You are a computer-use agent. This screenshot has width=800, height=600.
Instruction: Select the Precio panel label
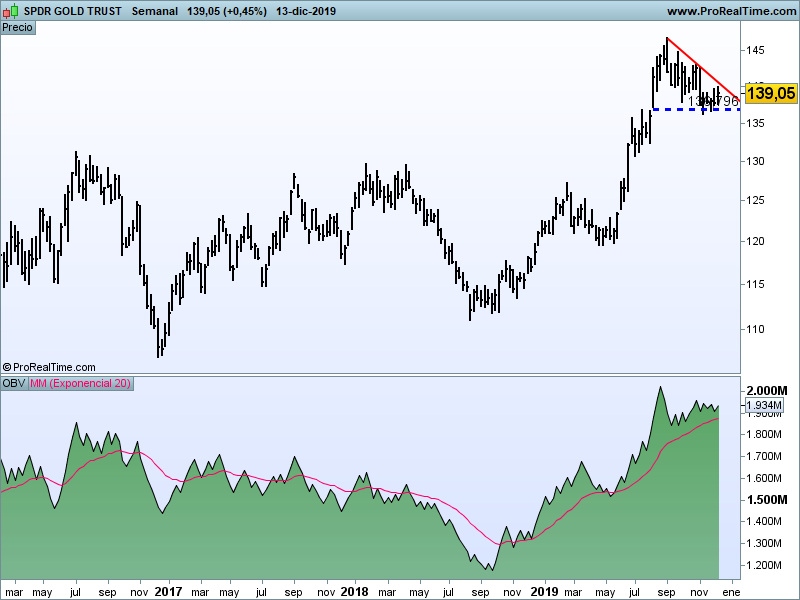pyautogui.click(x=18, y=27)
